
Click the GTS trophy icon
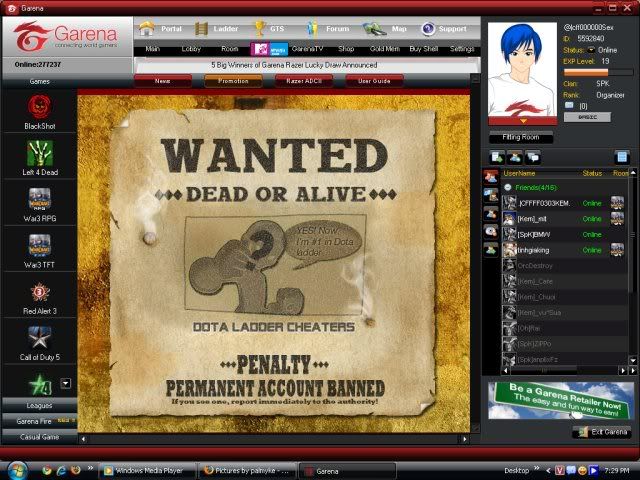coord(260,29)
